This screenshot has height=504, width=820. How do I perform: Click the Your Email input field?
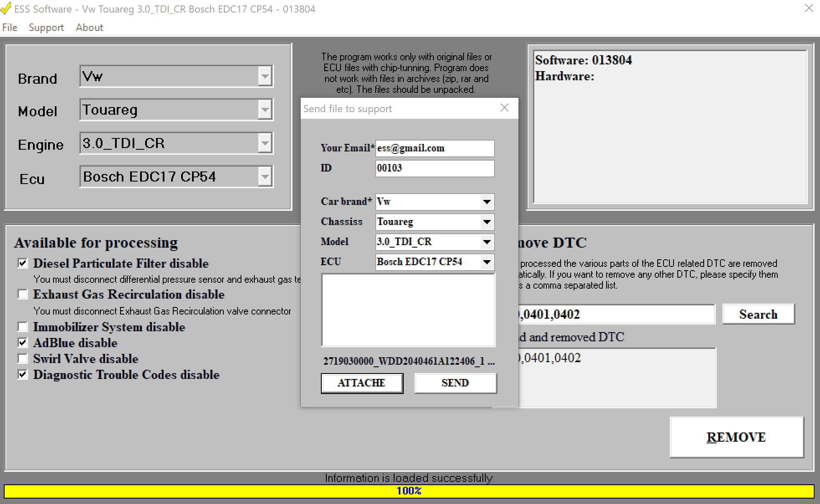434,148
